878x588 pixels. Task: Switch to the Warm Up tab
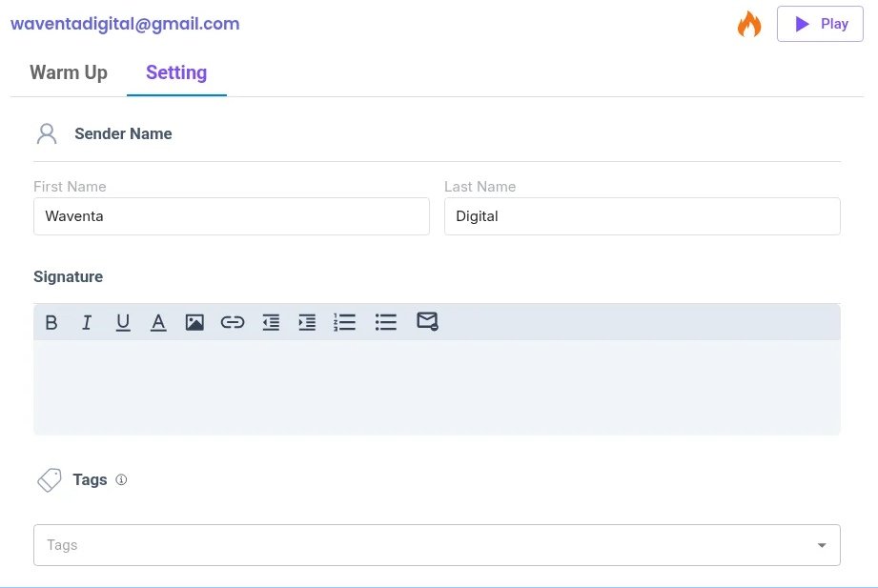tap(69, 72)
